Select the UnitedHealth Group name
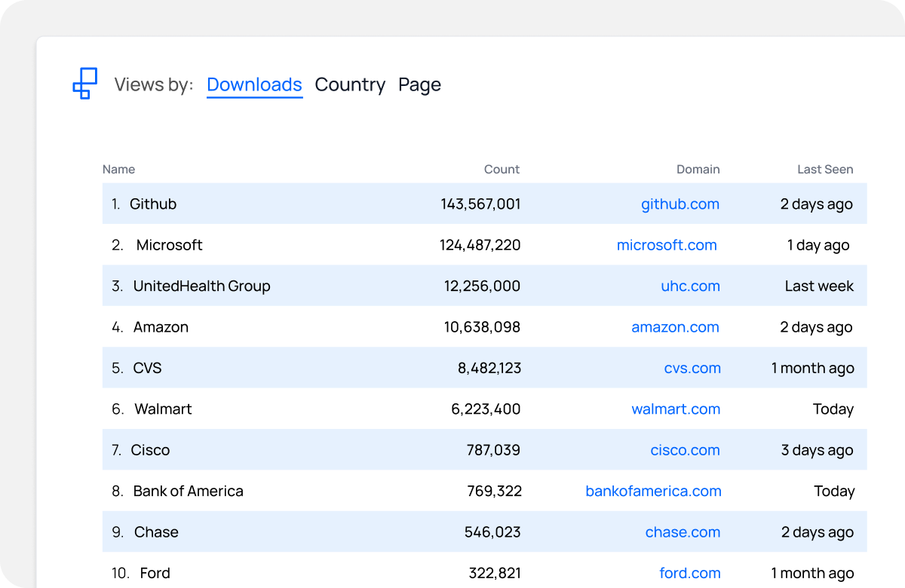The image size is (905, 588). coord(201,286)
